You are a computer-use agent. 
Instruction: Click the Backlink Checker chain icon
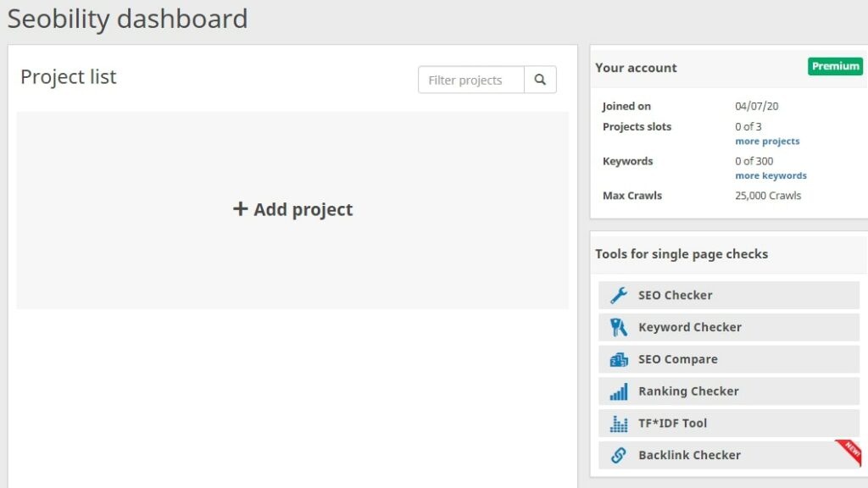(x=618, y=455)
